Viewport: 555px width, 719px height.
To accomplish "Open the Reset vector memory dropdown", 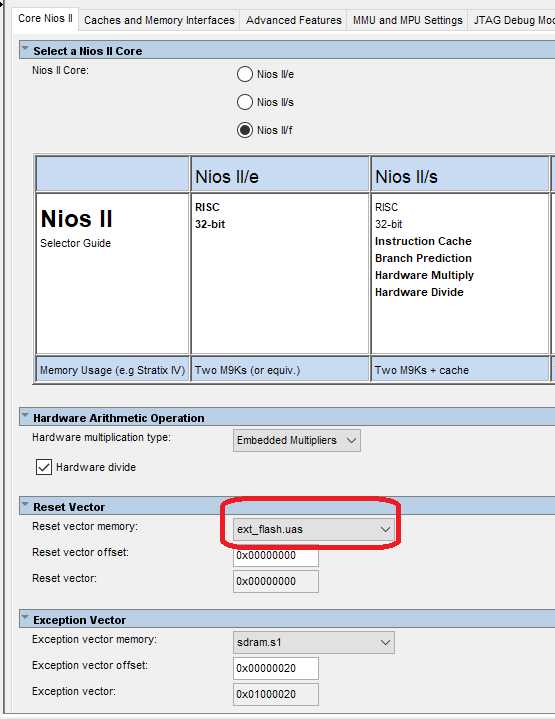I will tap(314, 529).
